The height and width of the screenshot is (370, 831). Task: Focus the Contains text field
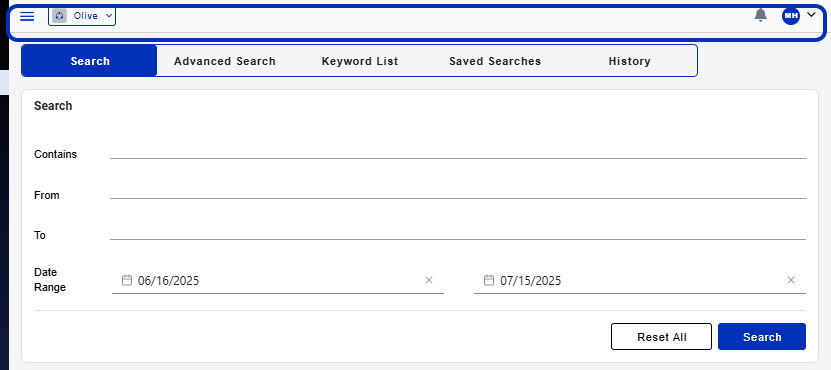click(x=458, y=151)
